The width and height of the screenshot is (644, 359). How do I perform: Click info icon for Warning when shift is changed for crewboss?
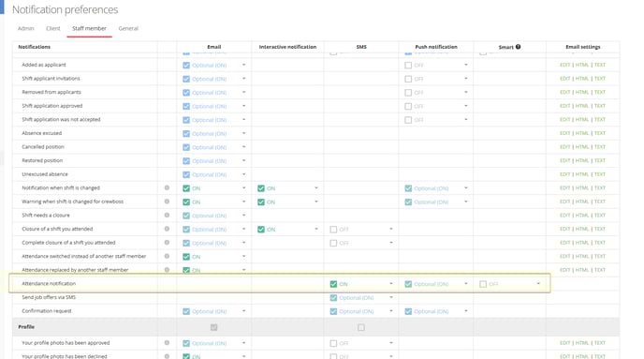167,202
